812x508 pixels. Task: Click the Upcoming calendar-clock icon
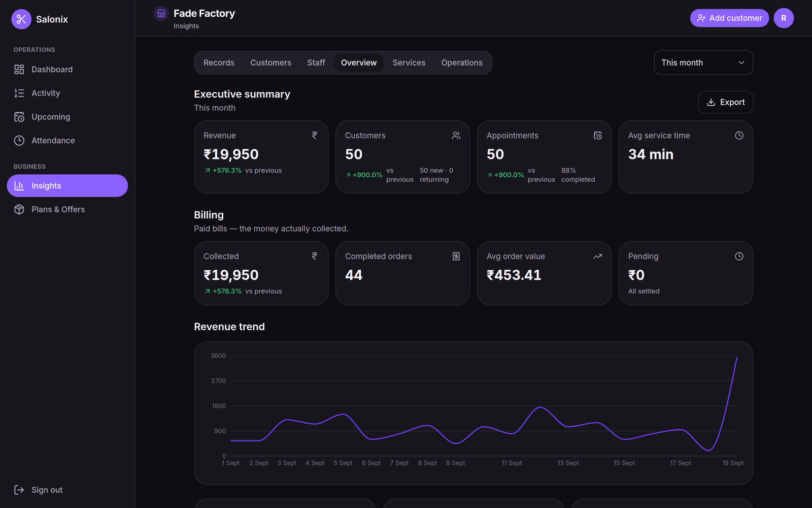(19, 117)
